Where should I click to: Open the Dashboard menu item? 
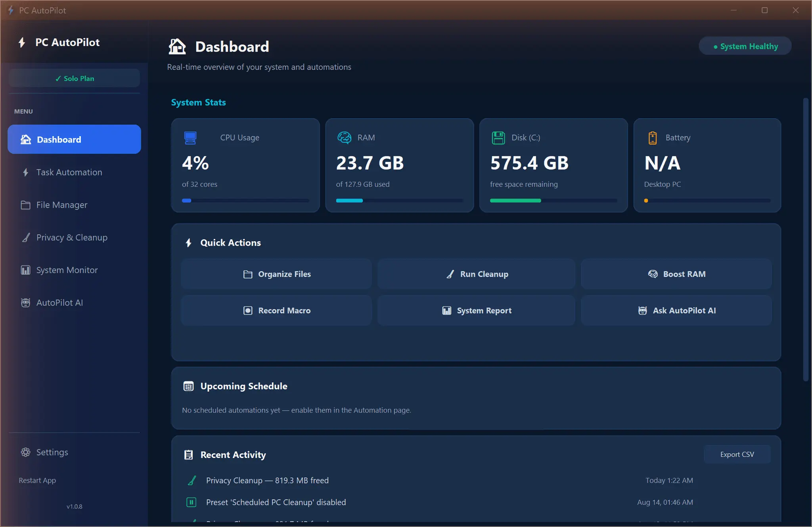74,139
